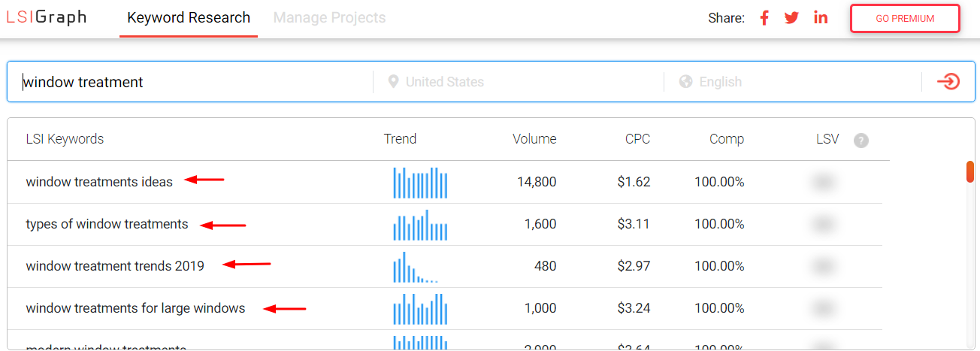Sort by Volume column header
The image size is (980, 351).
[x=534, y=139]
